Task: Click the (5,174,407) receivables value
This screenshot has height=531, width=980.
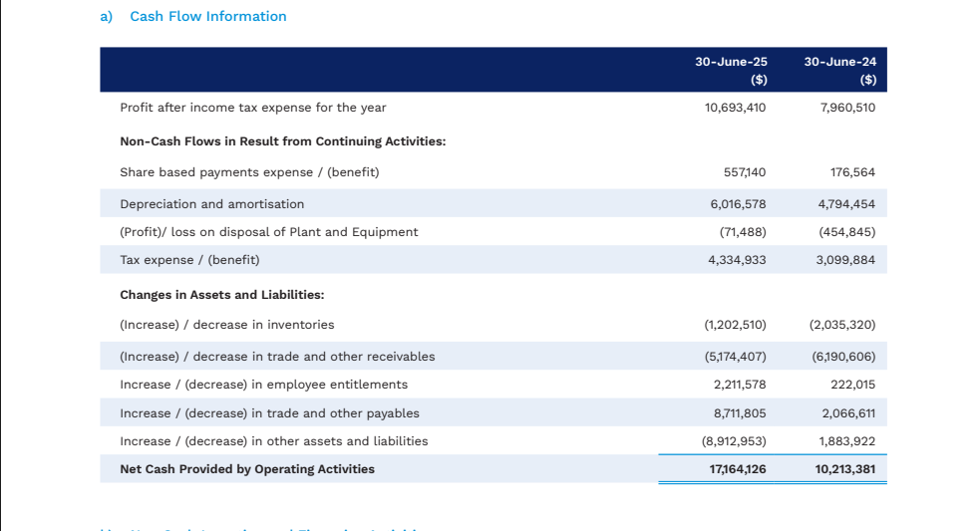Action: 735,357
